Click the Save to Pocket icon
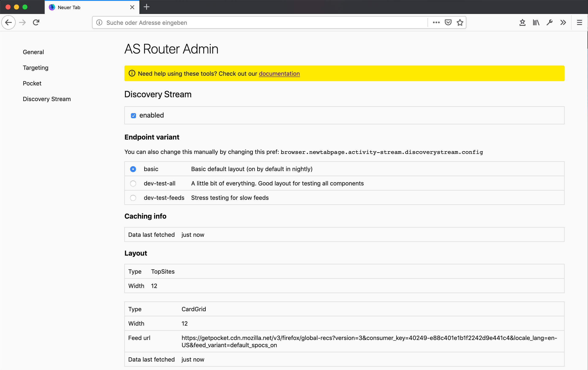Screen dimensions: 588x370 (x=448, y=22)
